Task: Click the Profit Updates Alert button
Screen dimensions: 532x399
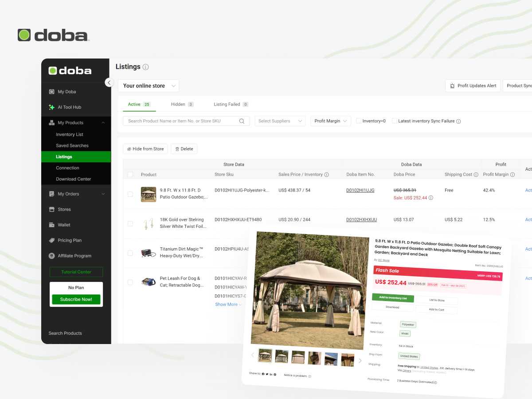Action: [x=473, y=86]
